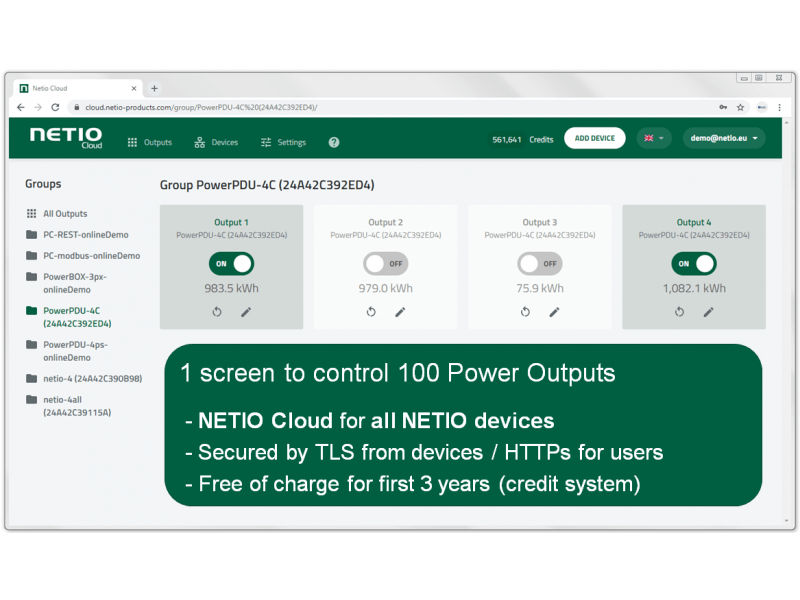Viewport: 800px width, 600px height.
Task: Reload the page with the refresh icon
Action: tap(55, 107)
